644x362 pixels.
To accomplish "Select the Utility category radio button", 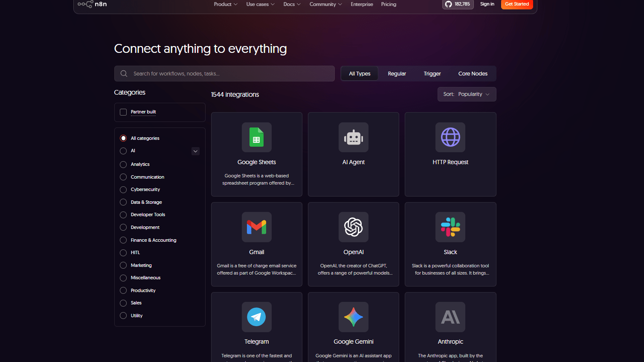I will [x=123, y=316].
